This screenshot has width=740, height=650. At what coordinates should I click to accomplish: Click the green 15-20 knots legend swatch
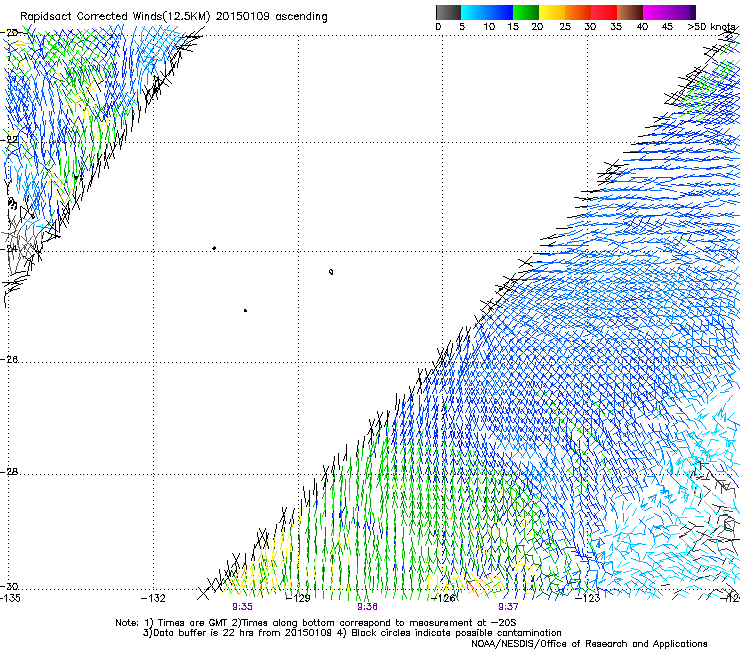pos(526,12)
